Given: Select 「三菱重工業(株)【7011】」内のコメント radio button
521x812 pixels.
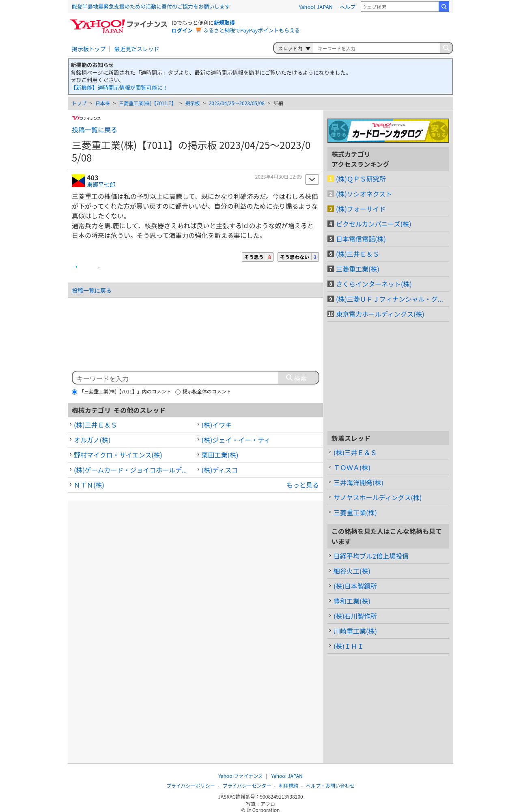Looking at the screenshot, I should pyautogui.click(x=74, y=392).
